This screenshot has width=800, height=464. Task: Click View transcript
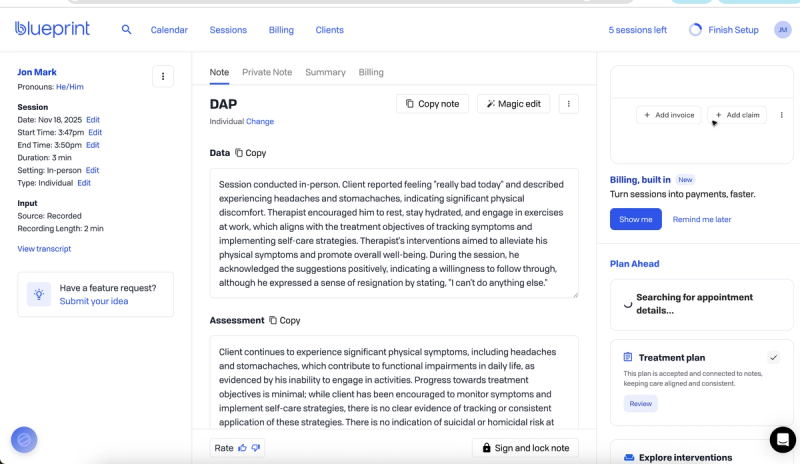click(44, 249)
